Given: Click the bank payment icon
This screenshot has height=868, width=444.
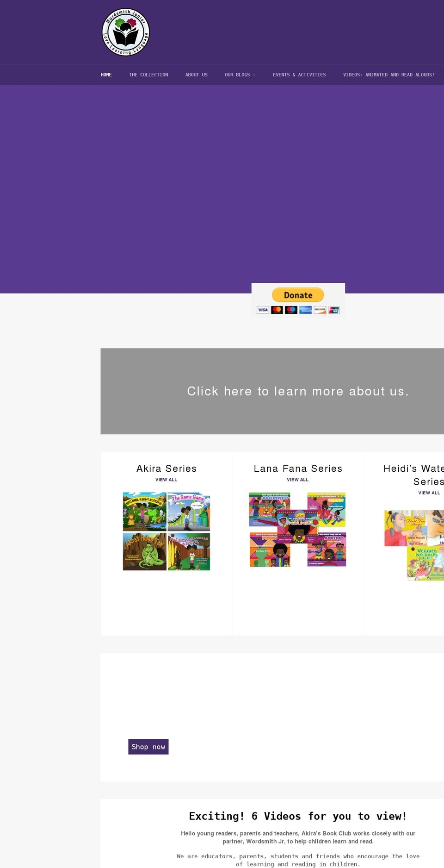Looking at the screenshot, I should point(334,310).
